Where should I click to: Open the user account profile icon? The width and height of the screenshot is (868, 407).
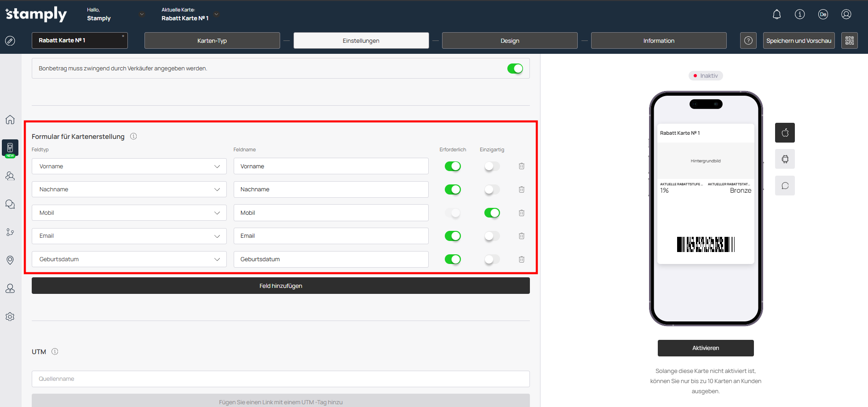(x=846, y=14)
